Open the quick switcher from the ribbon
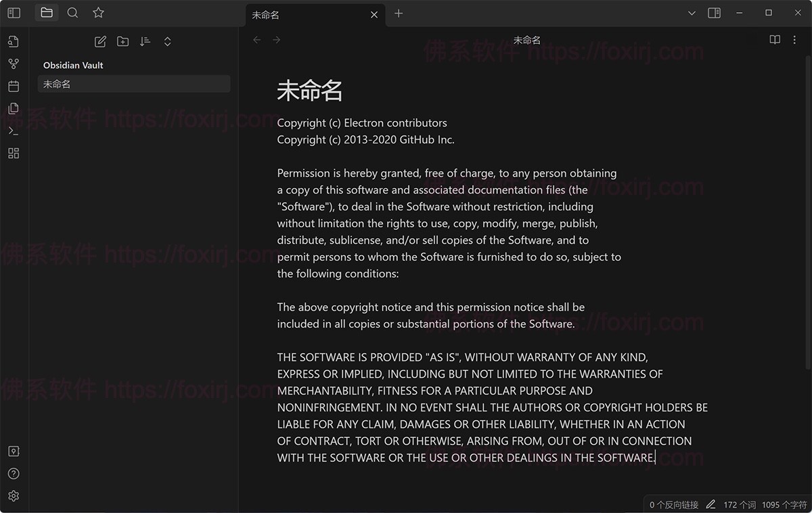This screenshot has height=513, width=812. coord(14,41)
